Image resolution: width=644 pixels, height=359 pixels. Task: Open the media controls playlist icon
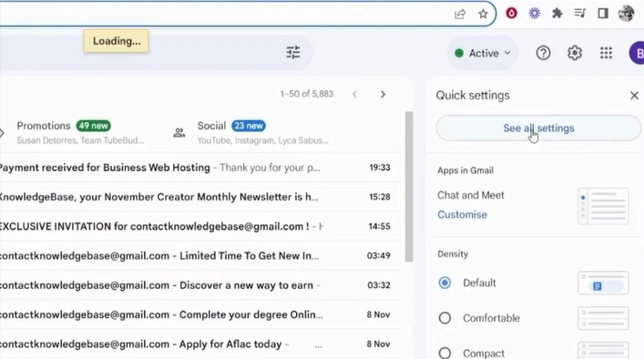coord(580,14)
